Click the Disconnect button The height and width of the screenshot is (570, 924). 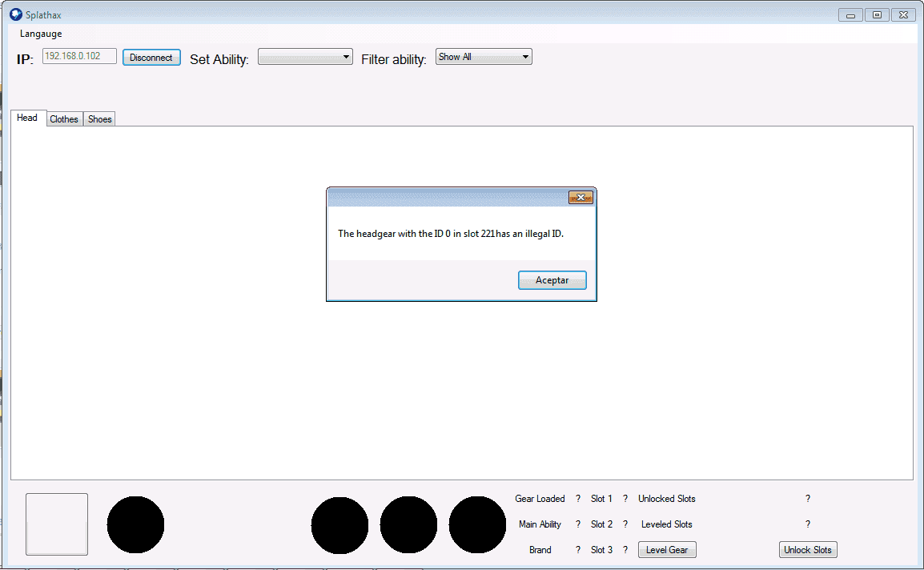151,57
